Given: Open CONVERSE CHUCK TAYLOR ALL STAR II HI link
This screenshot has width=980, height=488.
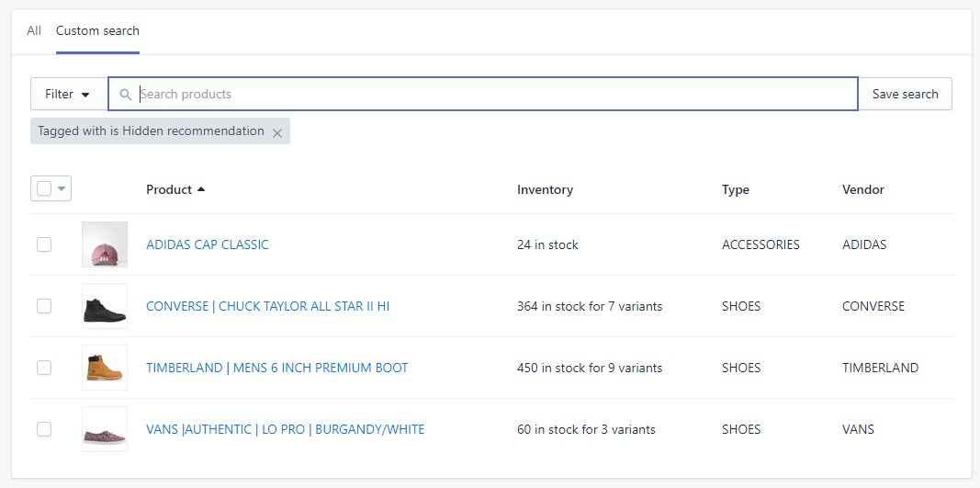Looking at the screenshot, I should [268, 306].
